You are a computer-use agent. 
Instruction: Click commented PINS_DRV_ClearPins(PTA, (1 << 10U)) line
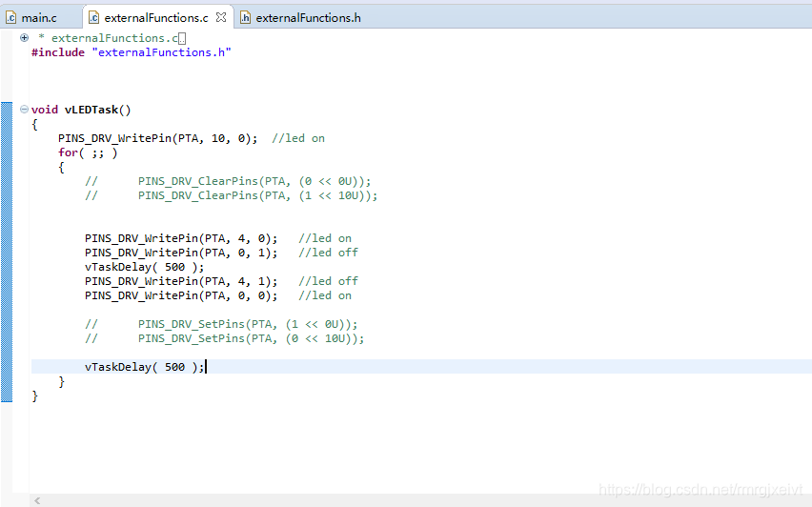tap(232, 195)
